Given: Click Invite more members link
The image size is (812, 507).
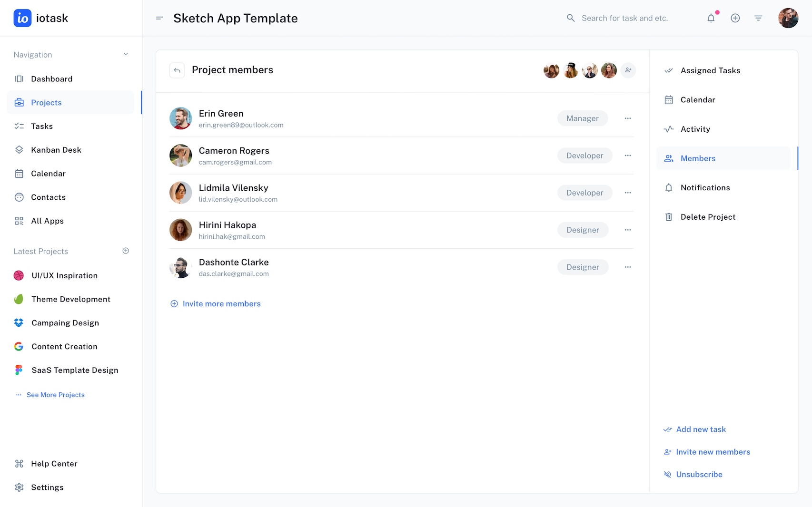Looking at the screenshot, I should tap(221, 304).
